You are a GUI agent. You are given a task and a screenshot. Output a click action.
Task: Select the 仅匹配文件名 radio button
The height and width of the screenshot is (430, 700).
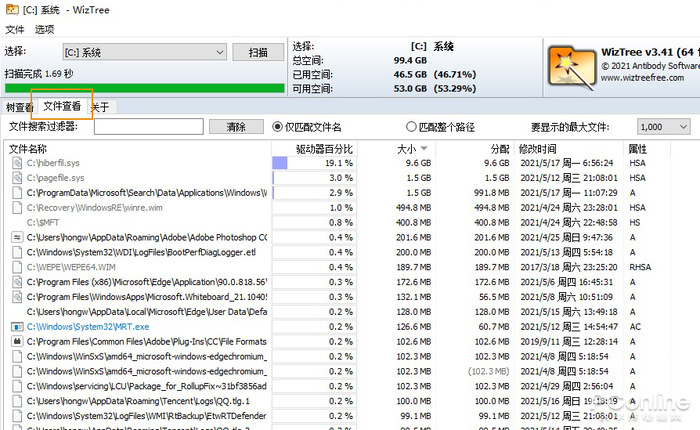point(279,127)
